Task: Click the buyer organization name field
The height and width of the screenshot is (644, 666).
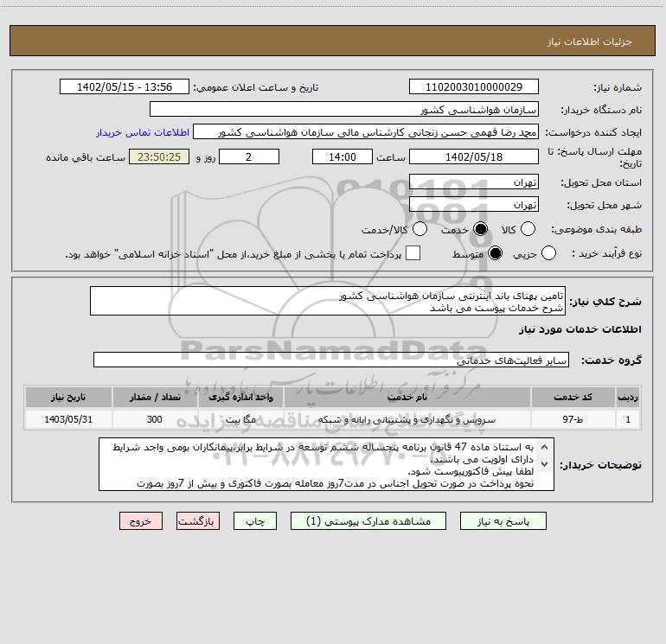Action: coord(344,109)
